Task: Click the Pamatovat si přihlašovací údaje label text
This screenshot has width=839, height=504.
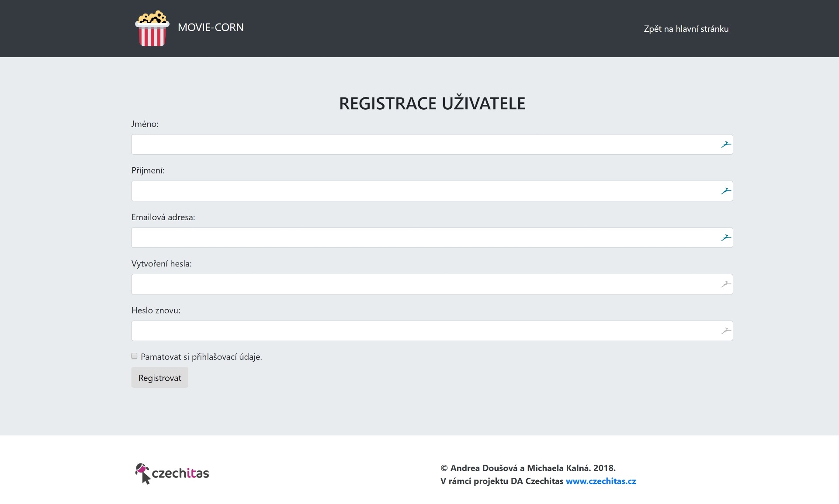Action: (x=201, y=357)
